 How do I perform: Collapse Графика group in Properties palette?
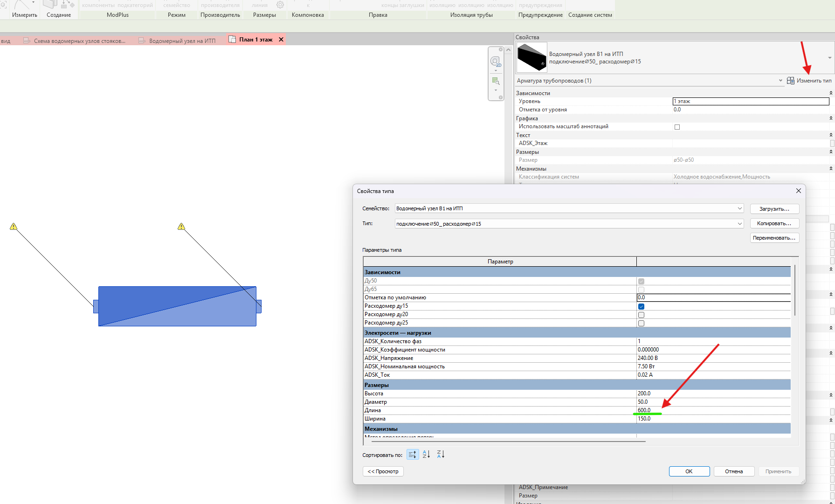point(831,118)
